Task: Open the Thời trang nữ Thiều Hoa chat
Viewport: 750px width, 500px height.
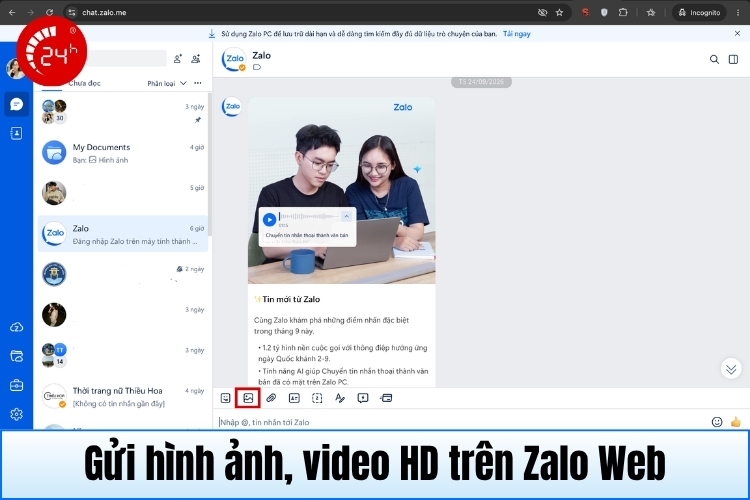Action: [123, 397]
